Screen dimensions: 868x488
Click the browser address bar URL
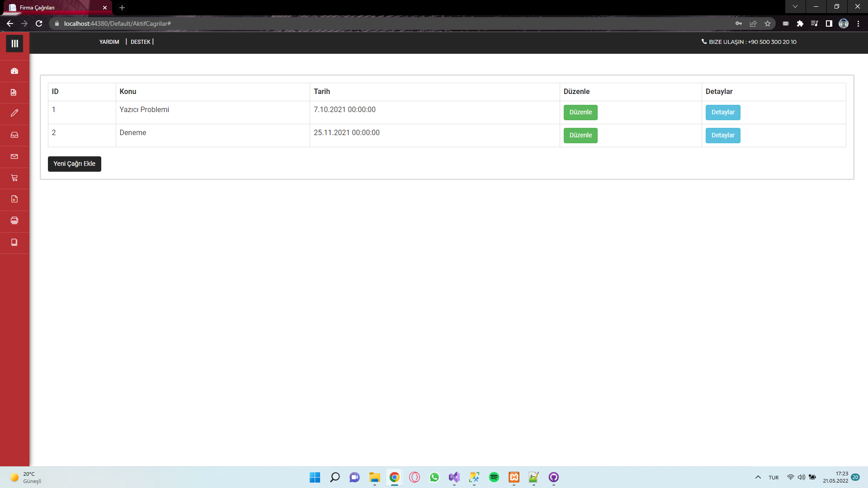[118, 23]
